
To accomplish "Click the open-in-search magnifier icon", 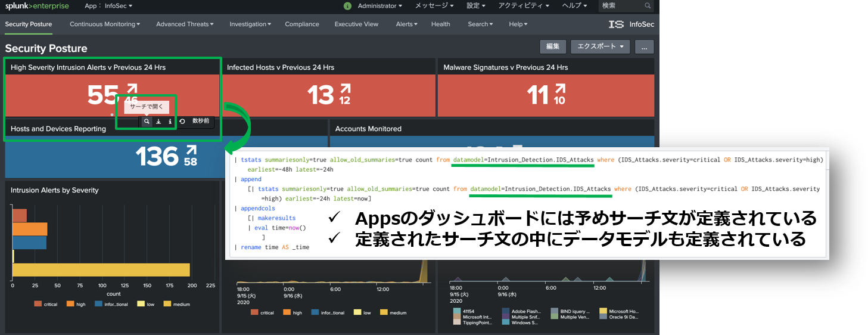I will [x=147, y=121].
